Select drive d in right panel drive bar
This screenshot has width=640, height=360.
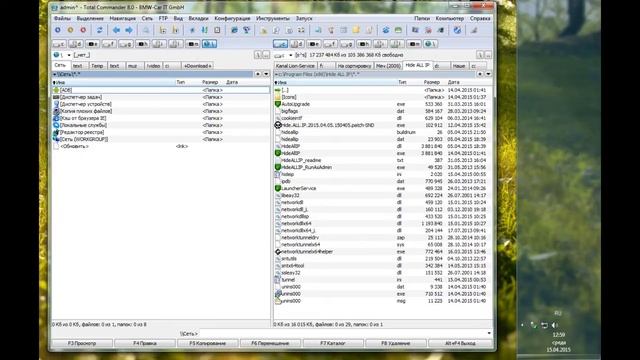tap(297, 44)
